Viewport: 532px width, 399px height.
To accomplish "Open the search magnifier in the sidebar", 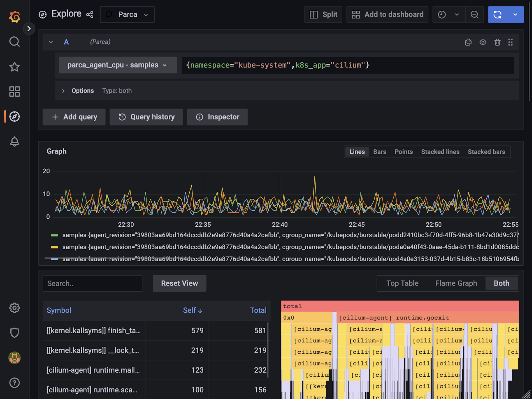I will click(15, 42).
